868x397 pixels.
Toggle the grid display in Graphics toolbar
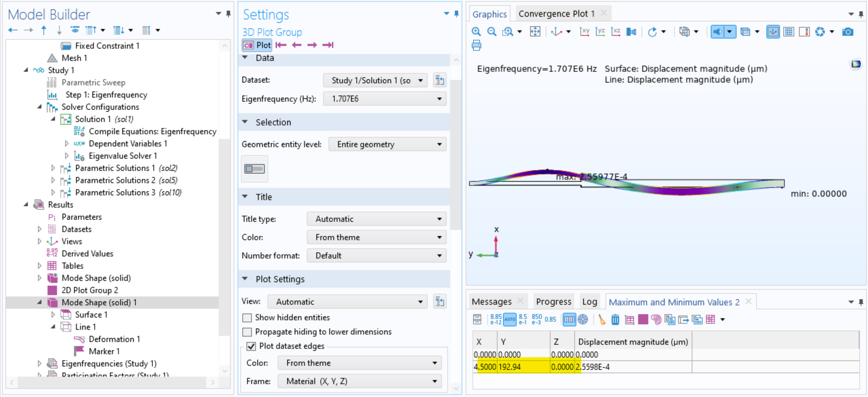coord(789,32)
